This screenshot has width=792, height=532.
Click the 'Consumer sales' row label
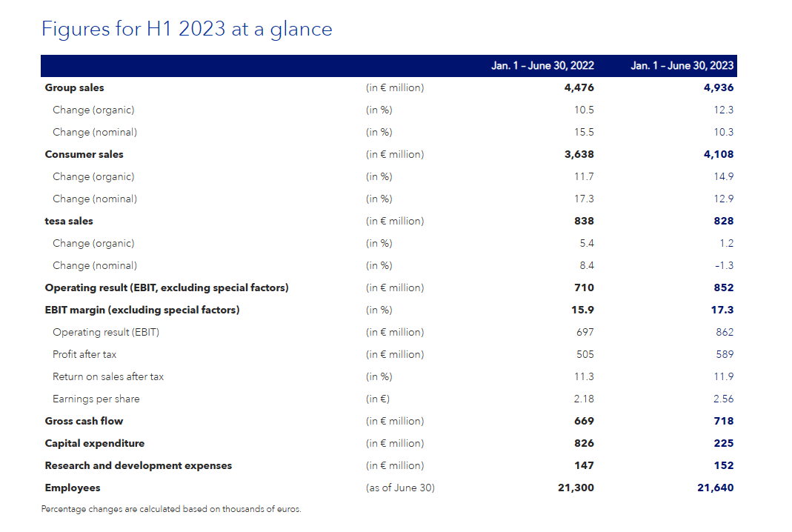tap(84, 154)
